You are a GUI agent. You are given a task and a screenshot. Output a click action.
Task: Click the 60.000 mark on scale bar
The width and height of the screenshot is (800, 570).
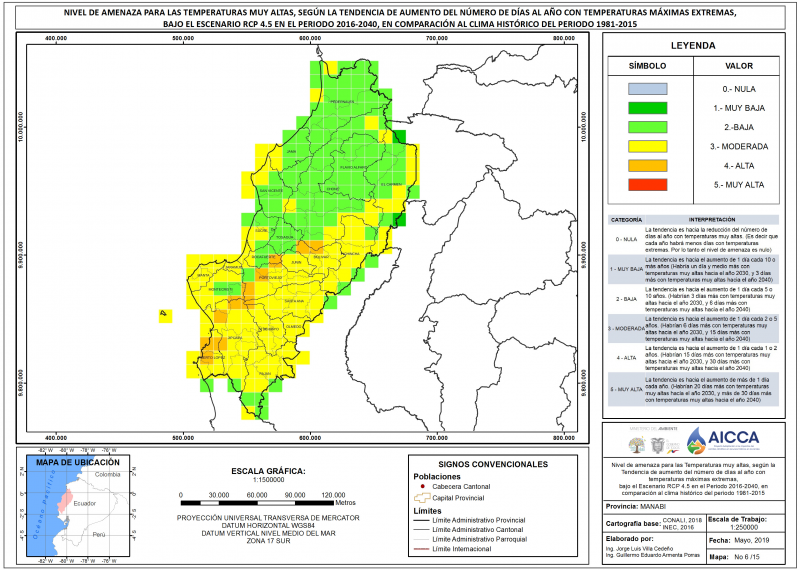coord(257,495)
